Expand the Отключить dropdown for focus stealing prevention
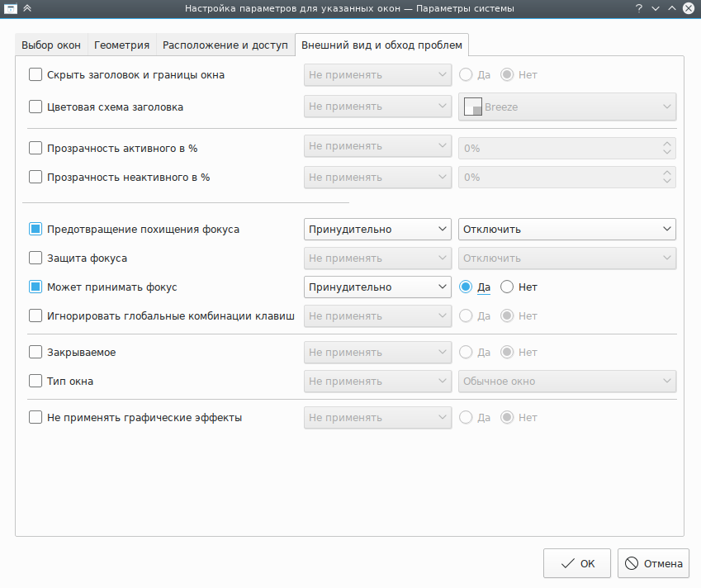This screenshot has height=588, width=701. [x=566, y=230]
